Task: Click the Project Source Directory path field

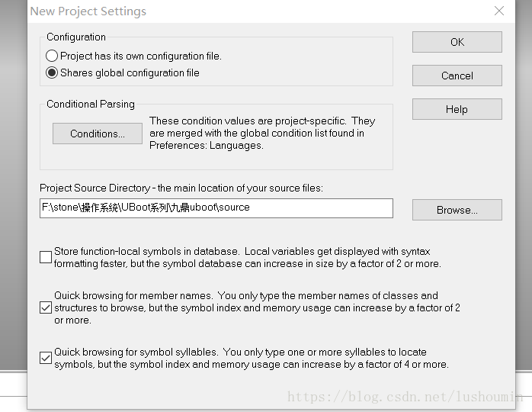Action: click(x=216, y=208)
